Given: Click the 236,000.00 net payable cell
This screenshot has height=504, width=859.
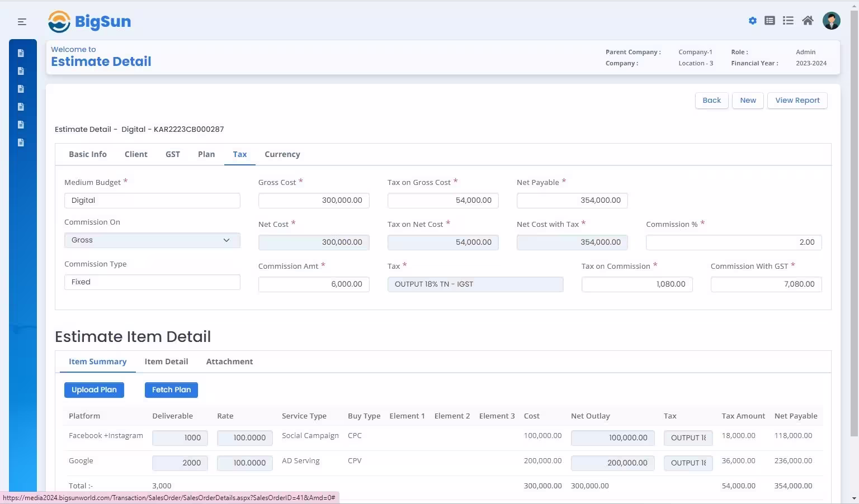Looking at the screenshot, I should (x=793, y=461).
